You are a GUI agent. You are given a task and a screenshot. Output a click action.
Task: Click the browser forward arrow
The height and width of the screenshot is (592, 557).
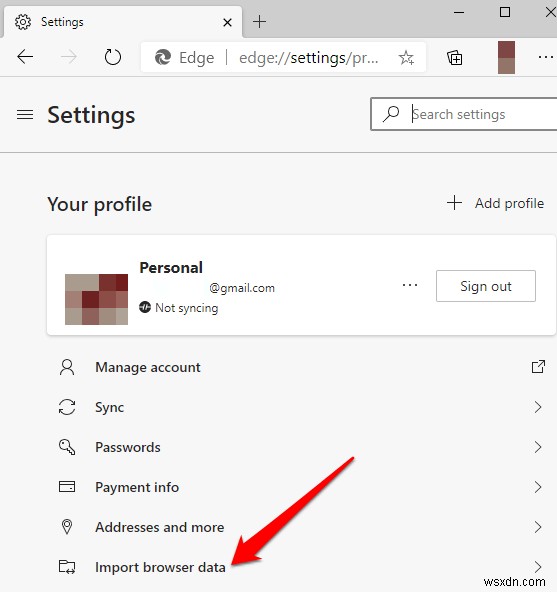(69, 57)
